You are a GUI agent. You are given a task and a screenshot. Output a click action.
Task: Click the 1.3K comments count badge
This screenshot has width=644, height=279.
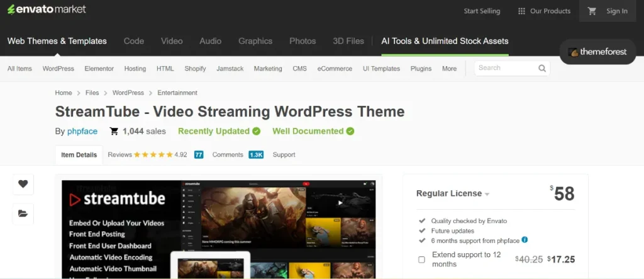256,155
